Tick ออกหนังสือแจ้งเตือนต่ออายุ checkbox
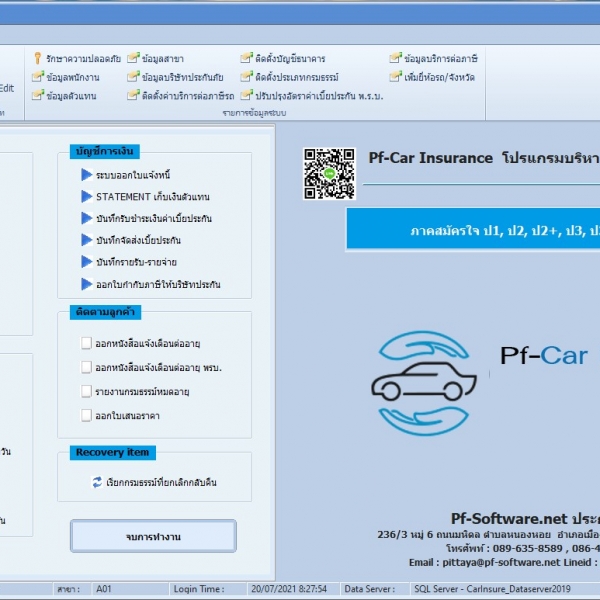The height and width of the screenshot is (600, 600). (86, 343)
